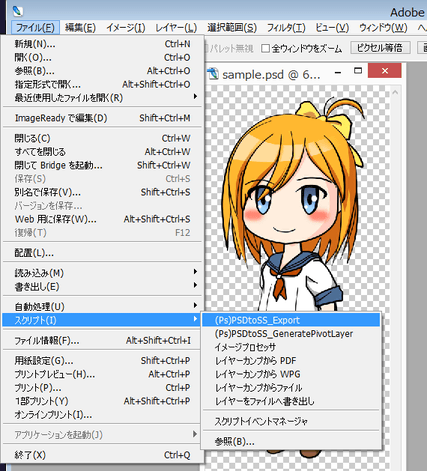Choose 終了(X) to quit
427x471 pixels.
tap(102, 455)
